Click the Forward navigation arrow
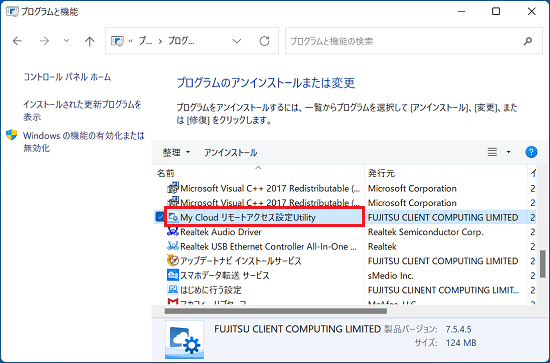 point(44,41)
